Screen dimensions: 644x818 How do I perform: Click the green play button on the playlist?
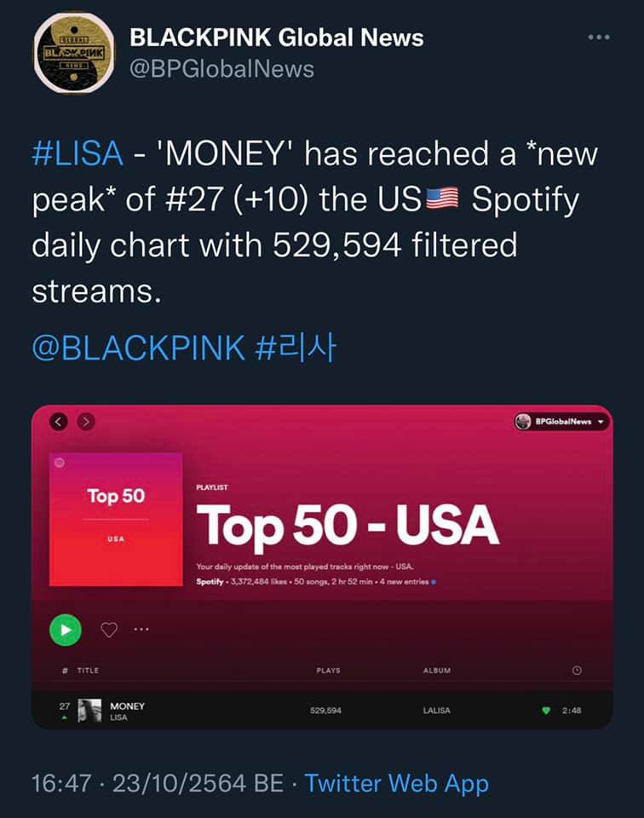pyautogui.click(x=66, y=630)
